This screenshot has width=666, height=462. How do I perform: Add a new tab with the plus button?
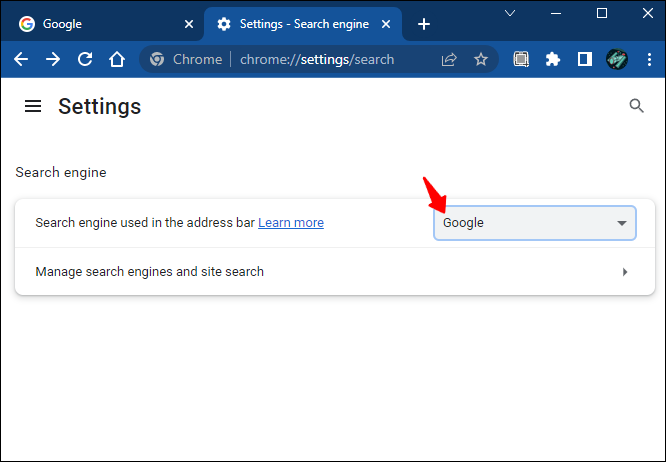point(423,24)
